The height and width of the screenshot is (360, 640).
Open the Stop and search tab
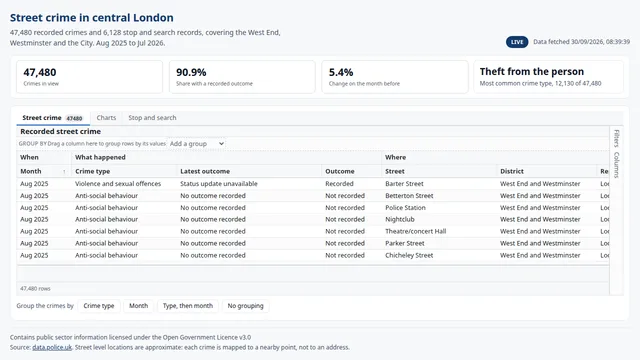tap(152, 118)
